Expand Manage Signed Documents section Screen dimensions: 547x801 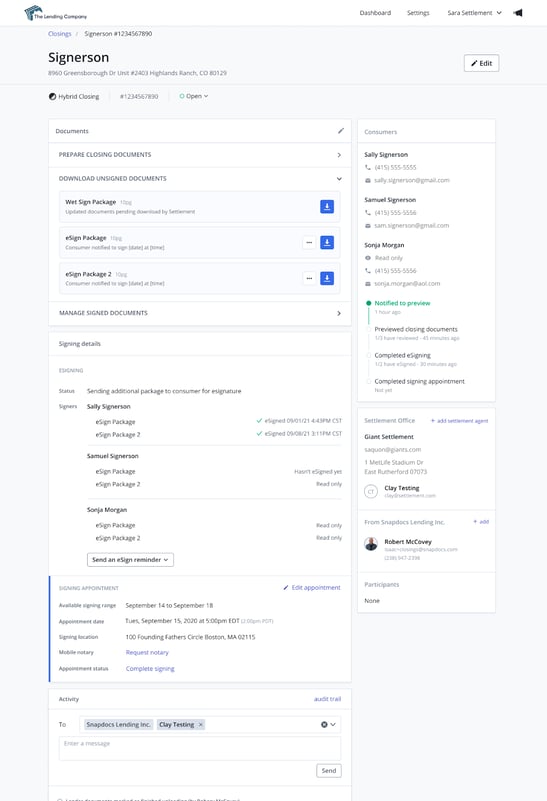click(200, 313)
